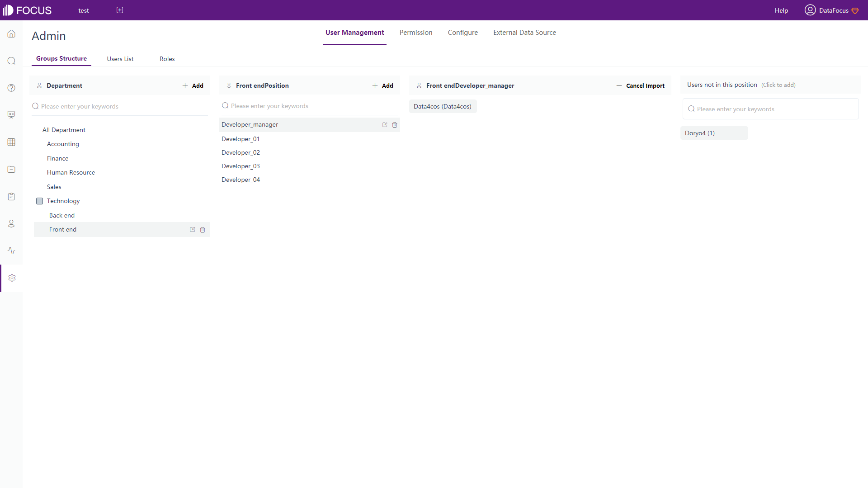
Task: Select the Finance department
Action: click(57, 158)
